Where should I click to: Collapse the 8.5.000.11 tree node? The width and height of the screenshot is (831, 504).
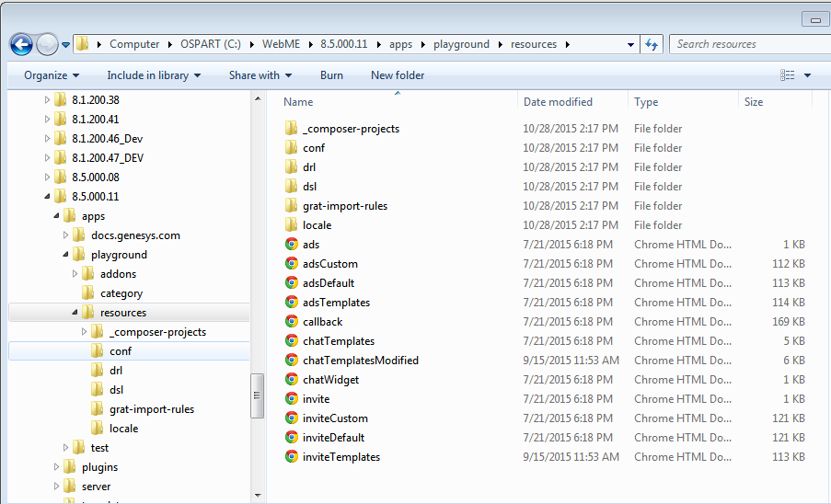click(47, 197)
